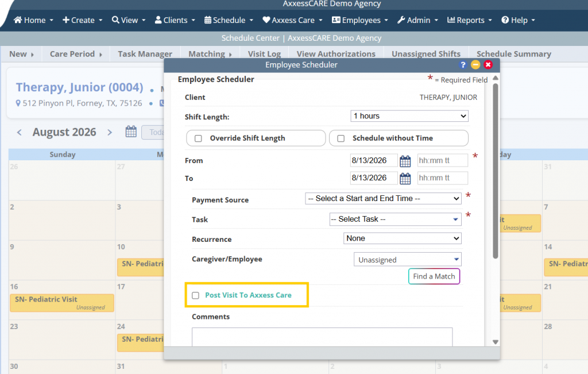Image resolution: width=588 pixels, height=374 pixels.
Task: Click the From time field
Action: pos(443,160)
